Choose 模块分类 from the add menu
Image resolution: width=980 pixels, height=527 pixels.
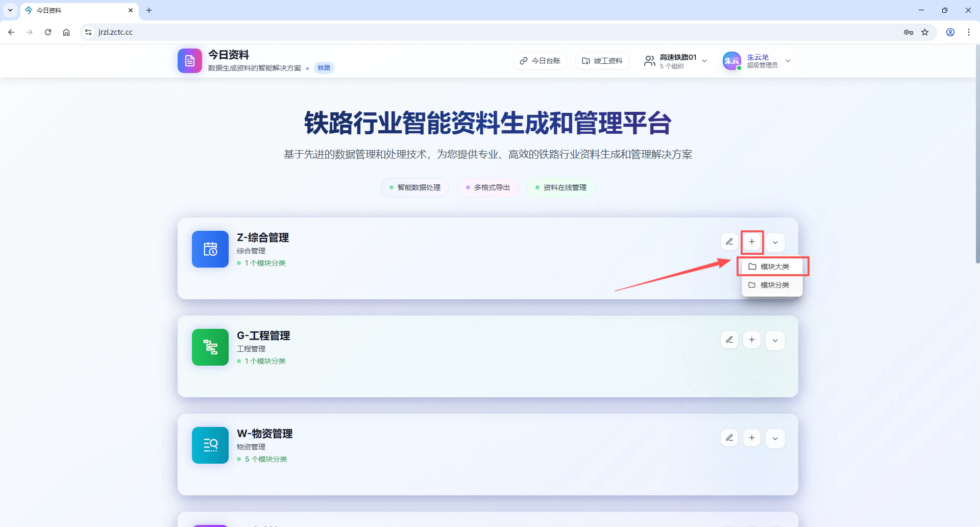tap(772, 285)
